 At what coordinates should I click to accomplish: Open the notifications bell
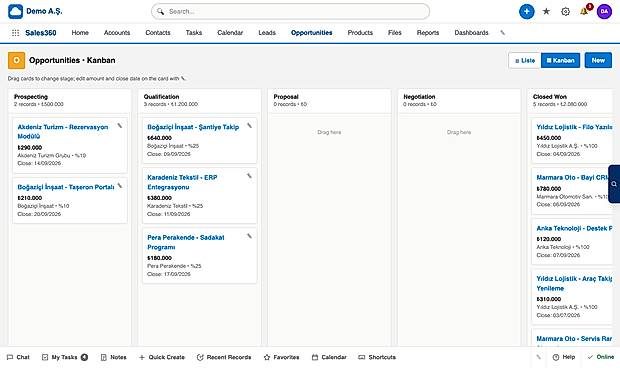584,11
